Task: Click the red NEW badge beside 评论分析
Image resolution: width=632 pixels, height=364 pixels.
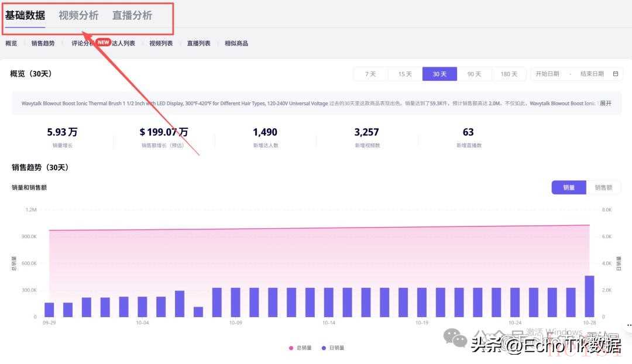Action: (x=104, y=42)
